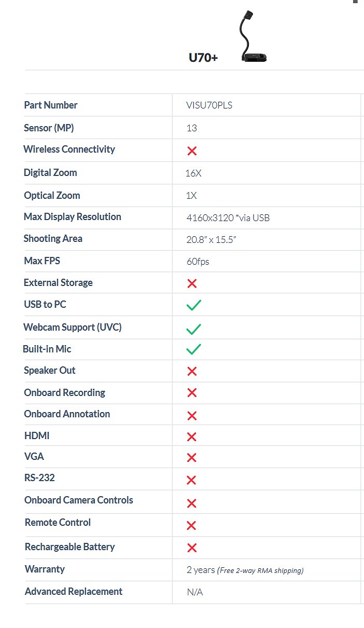Screen dimensions: 364x628
Task: Click the green checkmark for USB to PC
Action: click(194, 305)
